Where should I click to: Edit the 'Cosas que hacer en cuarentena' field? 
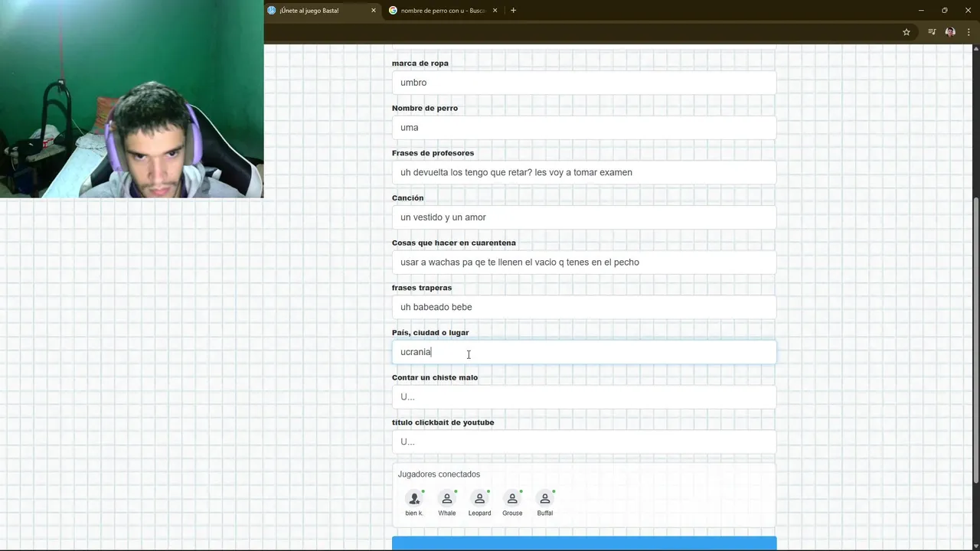point(584,262)
